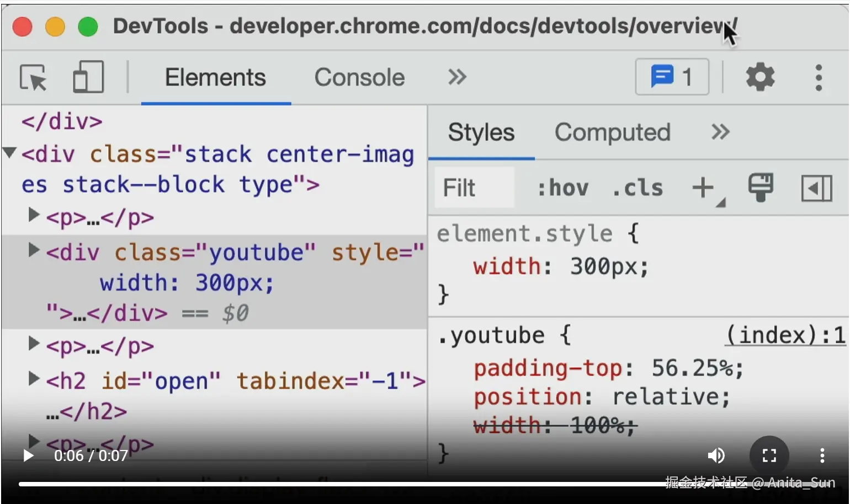Expand the div class="youtube" node

tap(34, 250)
